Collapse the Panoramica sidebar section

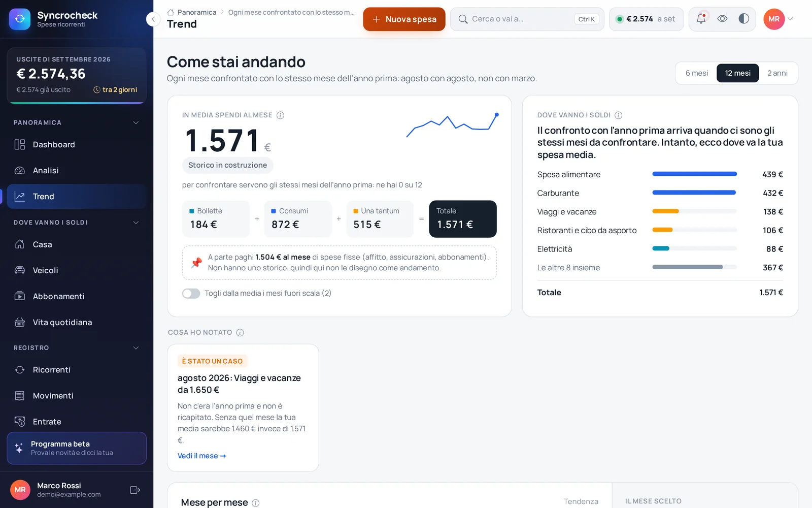point(136,122)
